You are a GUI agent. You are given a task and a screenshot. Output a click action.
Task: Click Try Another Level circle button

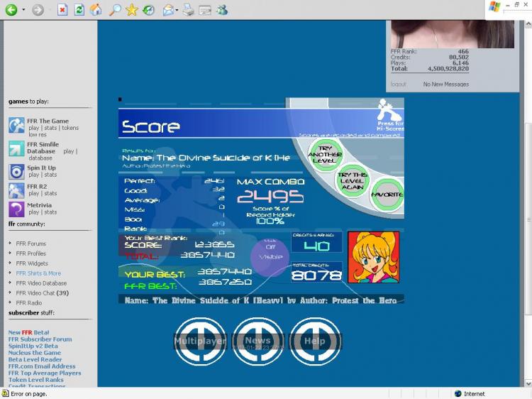pos(325,155)
